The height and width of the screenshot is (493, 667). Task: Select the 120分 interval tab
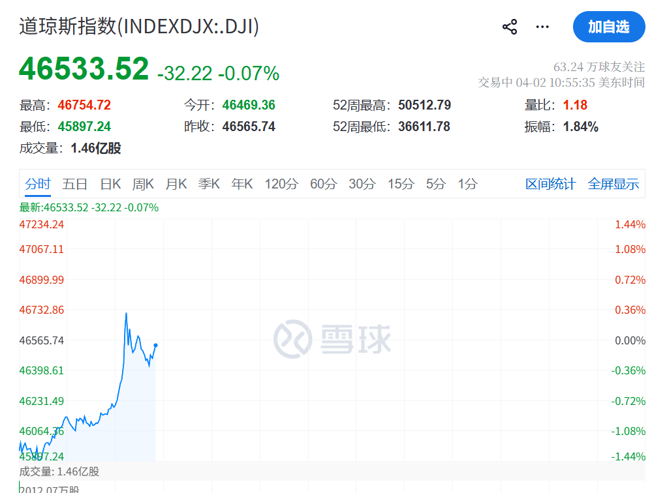281,184
